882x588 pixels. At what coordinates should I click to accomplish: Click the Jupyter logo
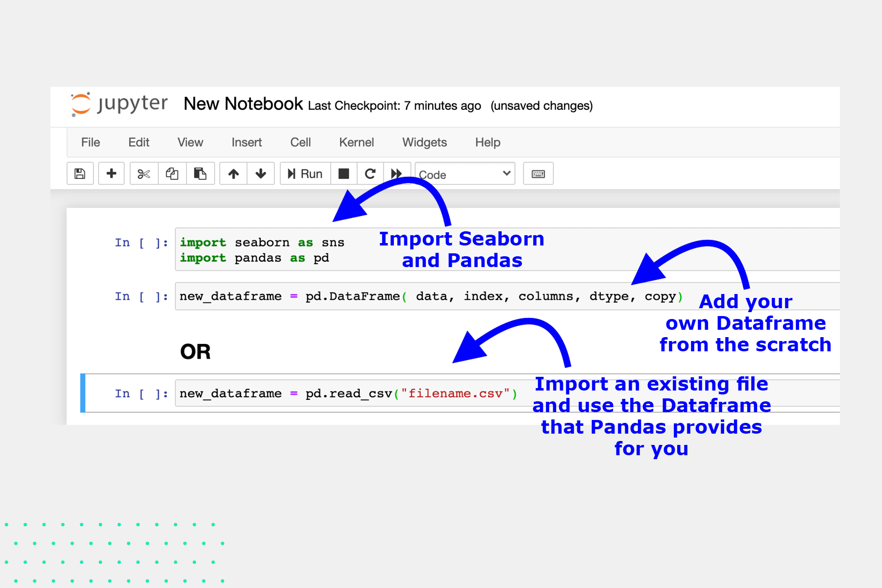coord(119,104)
